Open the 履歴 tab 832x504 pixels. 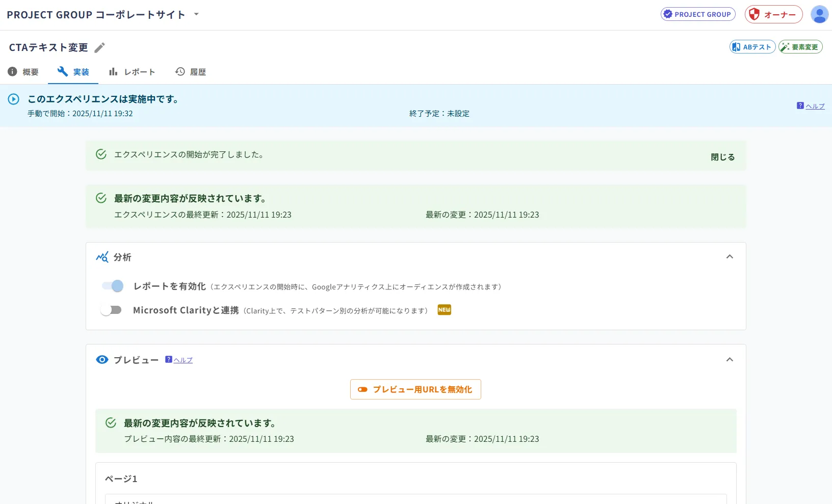coord(190,72)
